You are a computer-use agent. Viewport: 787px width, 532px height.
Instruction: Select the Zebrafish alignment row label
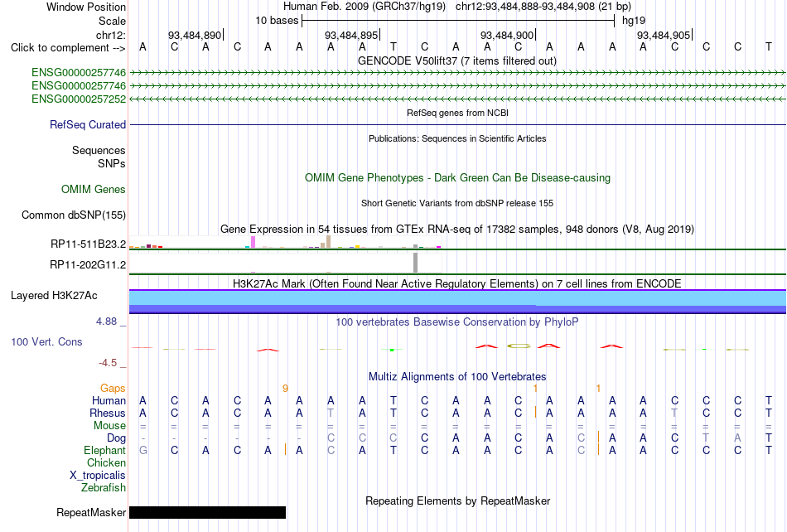tap(104, 488)
